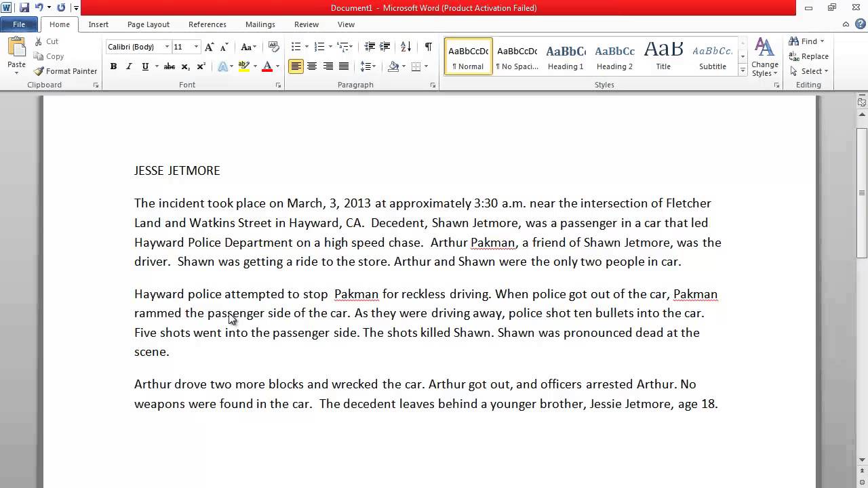Grow font size icon
The image size is (868, 488).
210,47
